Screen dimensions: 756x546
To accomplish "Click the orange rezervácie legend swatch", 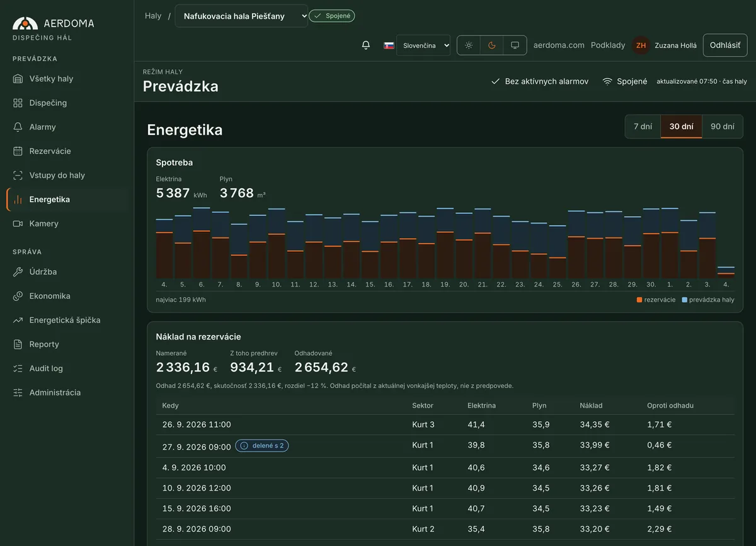I will click(639, 300).
